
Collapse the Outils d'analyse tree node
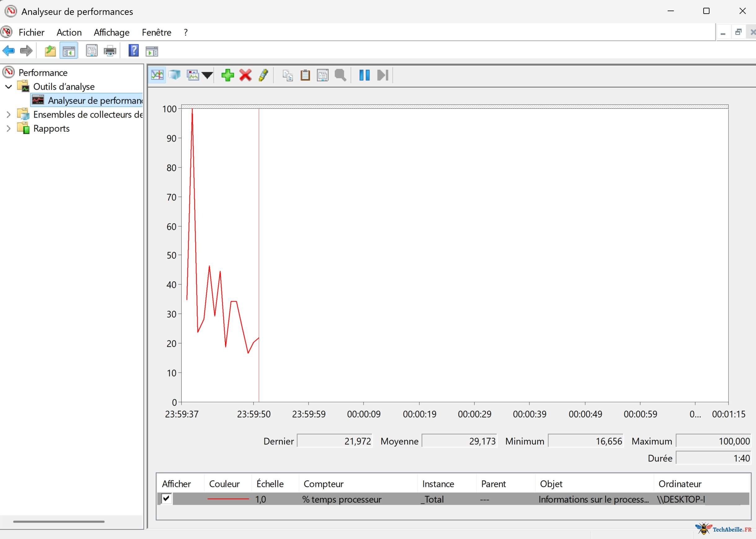pos(9,87)
